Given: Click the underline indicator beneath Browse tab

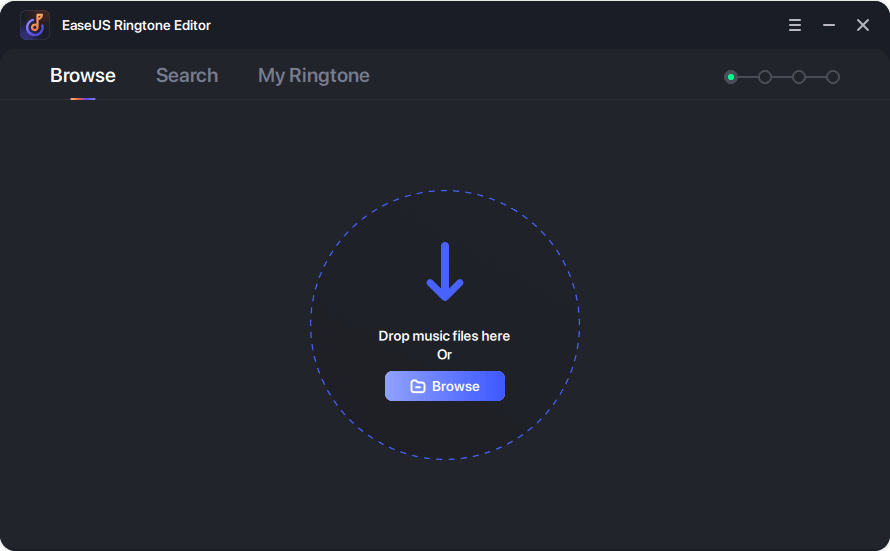Looking at the screenshot, I should [83, 98].
